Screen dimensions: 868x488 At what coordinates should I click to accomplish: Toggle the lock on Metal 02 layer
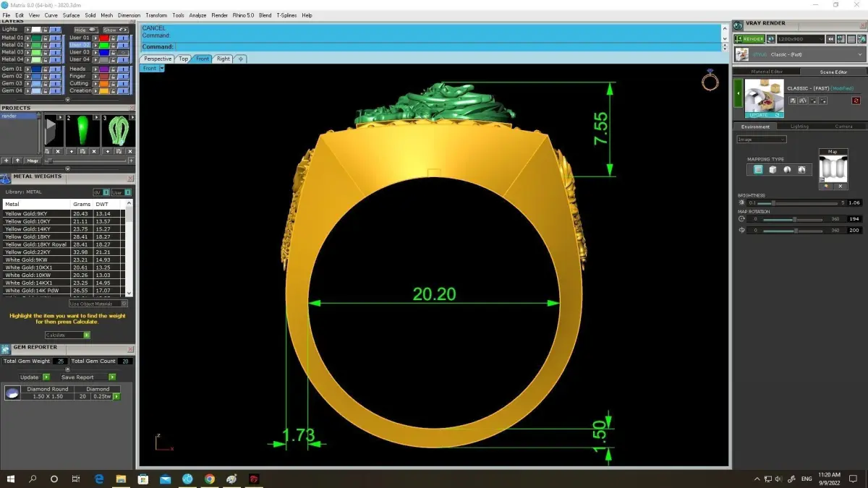click(46, 46)
